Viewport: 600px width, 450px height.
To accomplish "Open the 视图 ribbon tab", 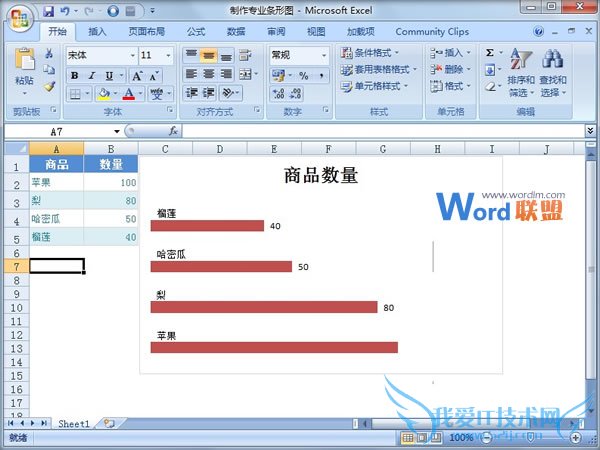I will pyautogui.click(x=316, y=31).
